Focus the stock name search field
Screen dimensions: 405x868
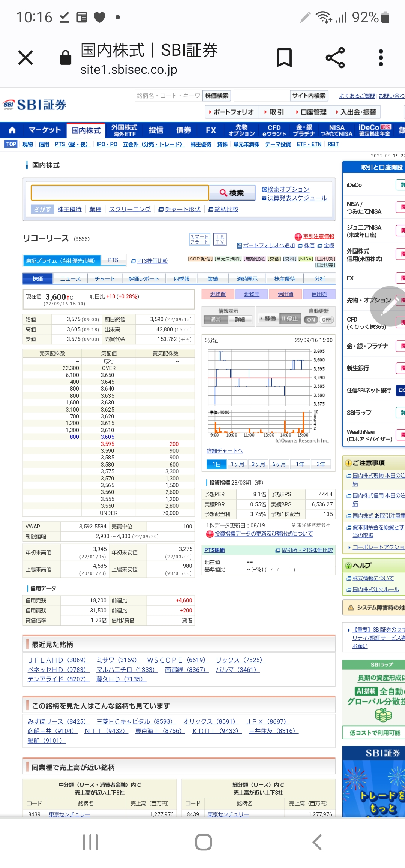(x=120, y=193)
